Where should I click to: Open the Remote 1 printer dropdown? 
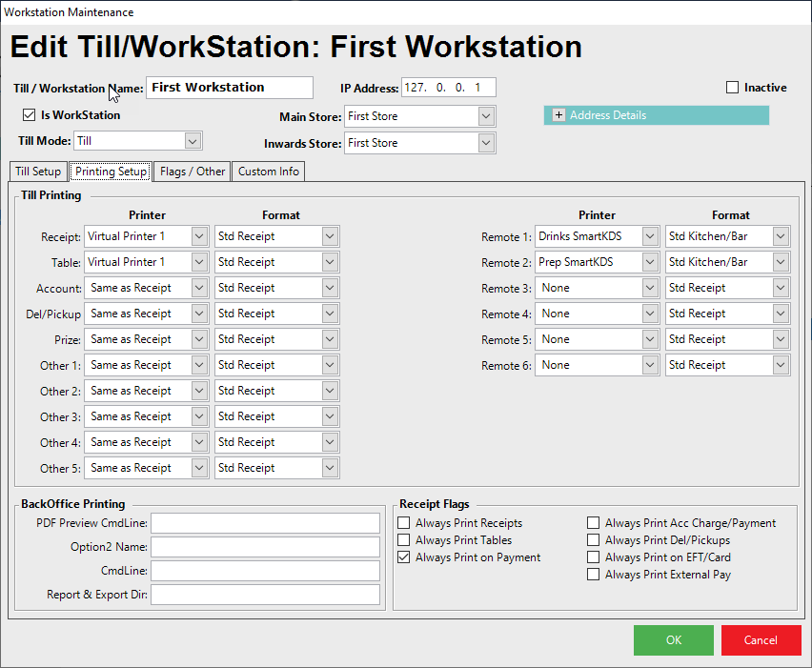click(650, 236)
